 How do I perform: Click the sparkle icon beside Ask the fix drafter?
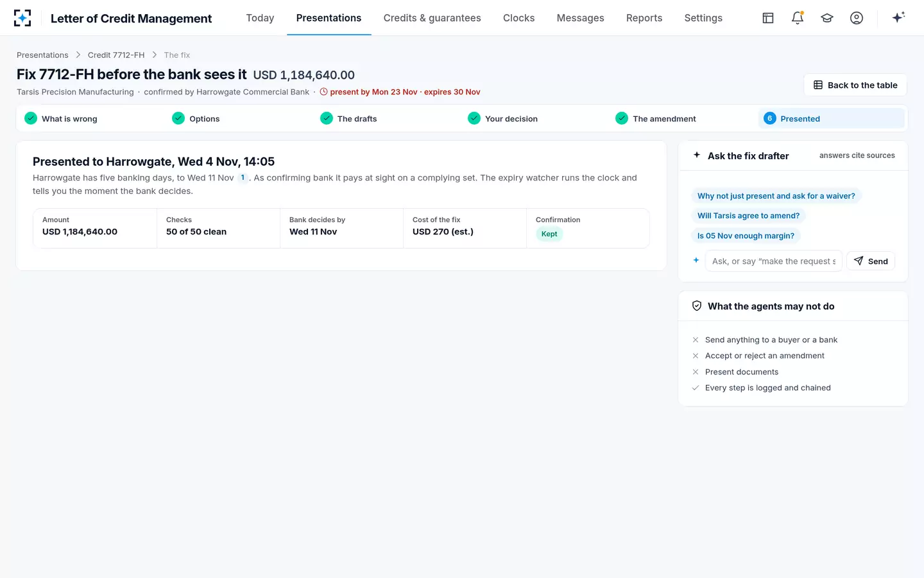[697, 155]
